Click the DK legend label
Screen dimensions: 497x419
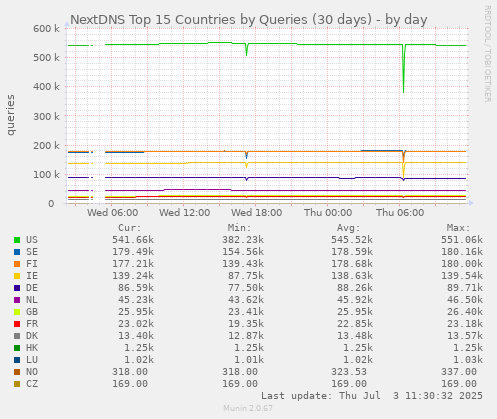32,336
